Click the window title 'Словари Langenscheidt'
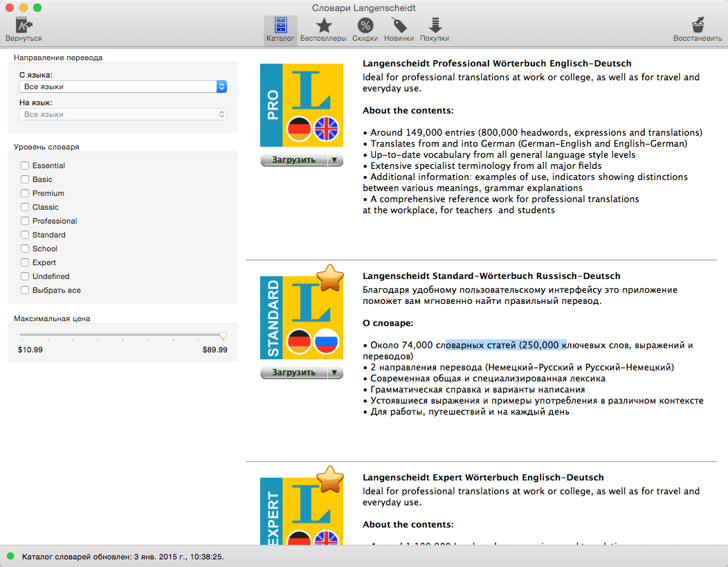The image size is (728, 567). [364, 8]
